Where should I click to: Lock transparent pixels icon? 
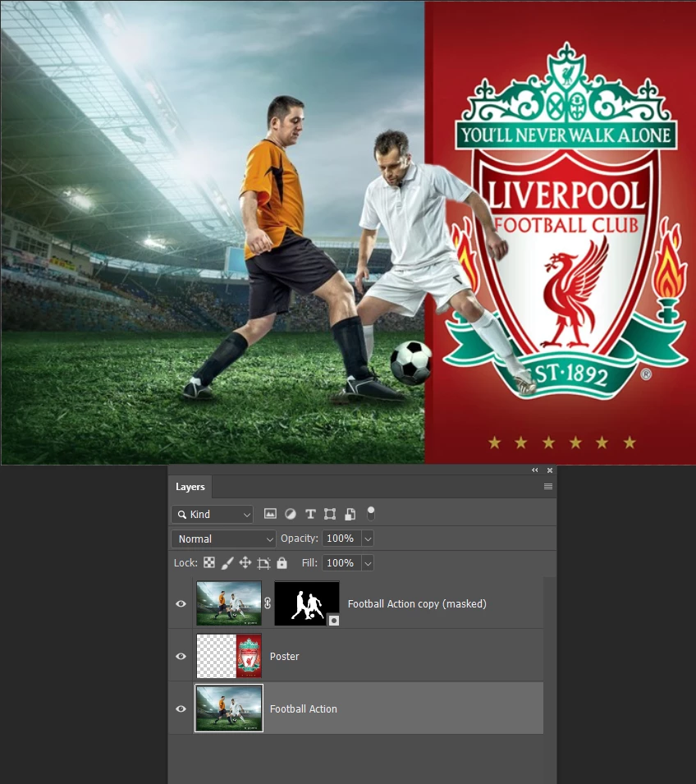[209, 562]
